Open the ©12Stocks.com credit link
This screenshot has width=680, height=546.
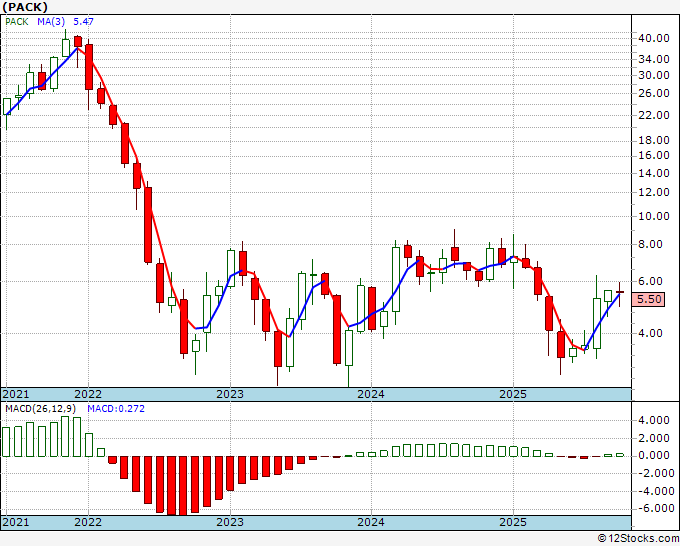[x=638, y=539]
